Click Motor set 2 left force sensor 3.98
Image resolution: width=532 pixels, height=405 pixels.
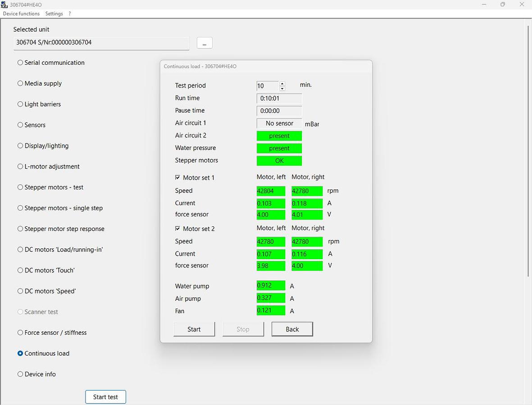tap(271, 265)
